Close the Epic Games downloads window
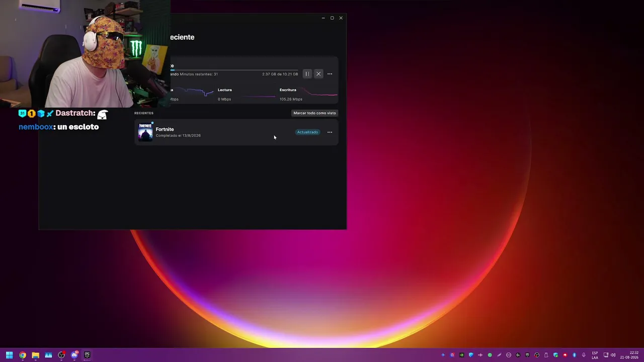 click(341, 18)
